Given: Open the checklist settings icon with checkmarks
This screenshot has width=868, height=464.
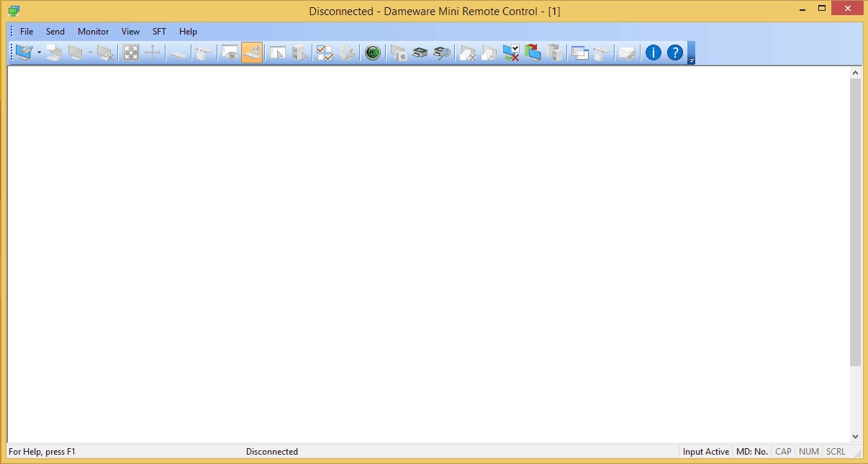Looking at the screenshot, I should [x=325, y=53].
